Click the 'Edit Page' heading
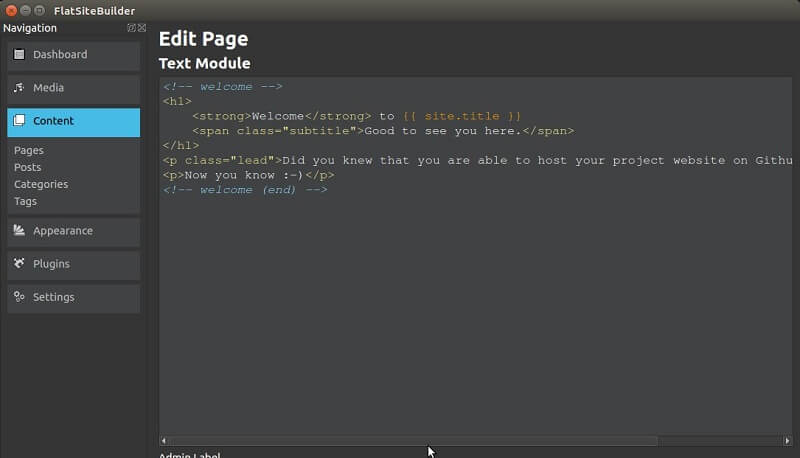This screenshot has height=458, width=800. (x=204, y=39)
